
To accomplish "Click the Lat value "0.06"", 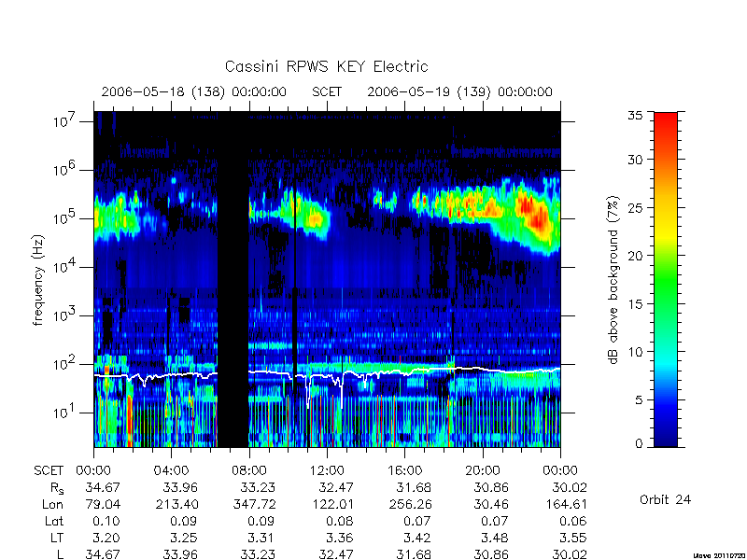I will pos(573,522).
